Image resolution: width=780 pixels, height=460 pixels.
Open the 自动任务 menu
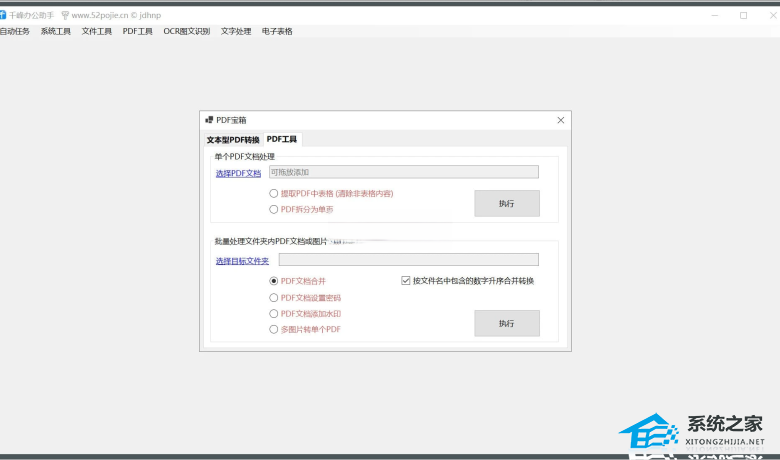(14, 31)
